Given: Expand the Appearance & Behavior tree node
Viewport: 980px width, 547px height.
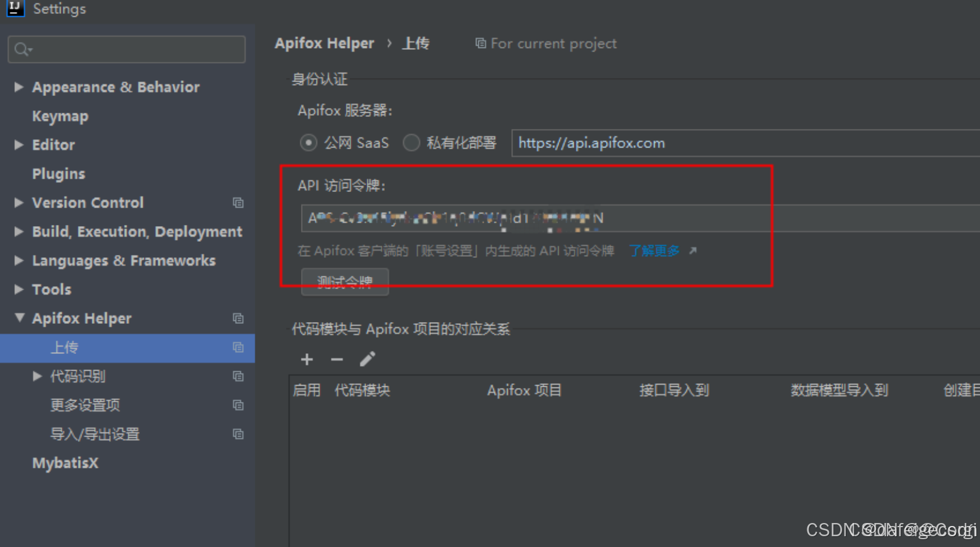Looking at the screenshot, I should (18, 87).
